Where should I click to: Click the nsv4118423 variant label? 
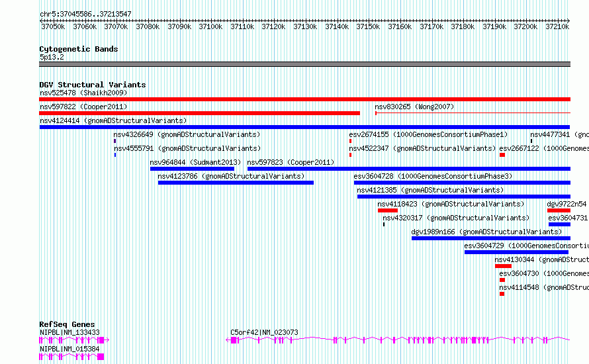[x=451, y=204]
